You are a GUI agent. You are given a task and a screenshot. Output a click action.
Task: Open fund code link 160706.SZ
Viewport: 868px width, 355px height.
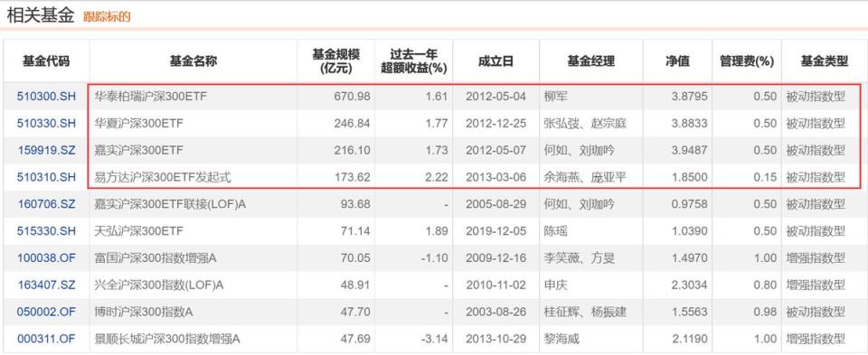[x=46, y=204]
